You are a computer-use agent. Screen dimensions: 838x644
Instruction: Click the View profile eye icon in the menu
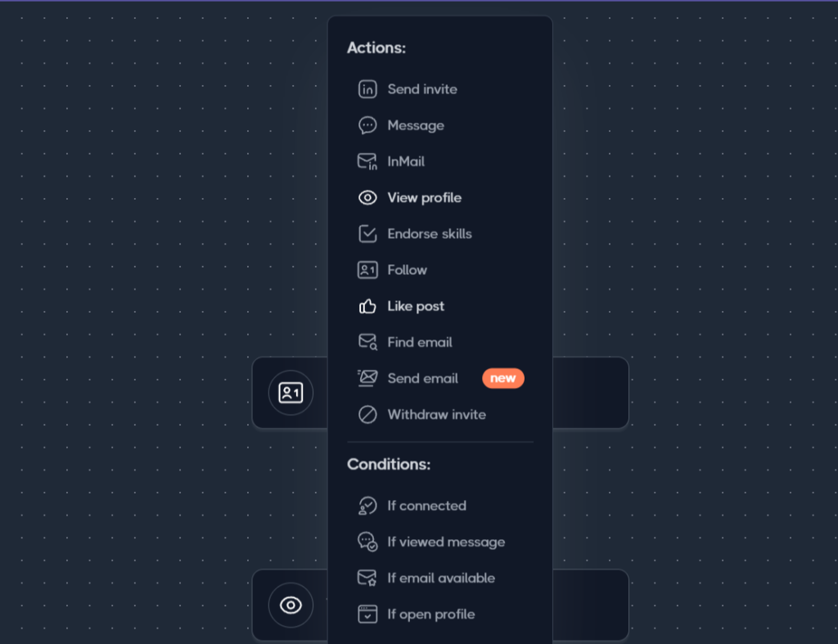click(367, 198)
